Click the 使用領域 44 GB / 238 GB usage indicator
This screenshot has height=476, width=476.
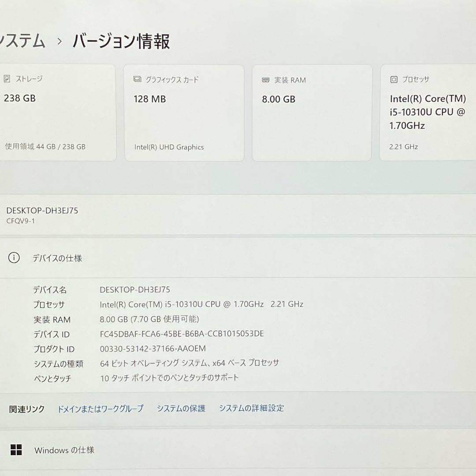click(x=44, y=147)
